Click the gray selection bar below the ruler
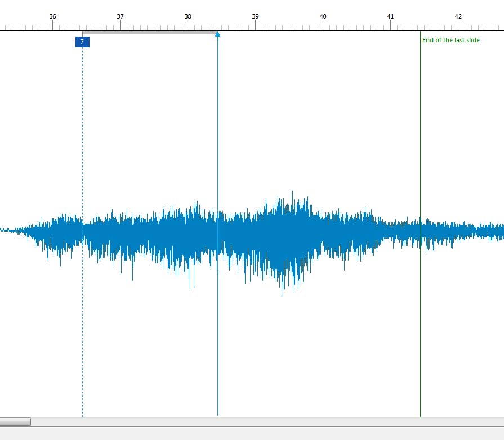504x440 pixels. point(150,33)
